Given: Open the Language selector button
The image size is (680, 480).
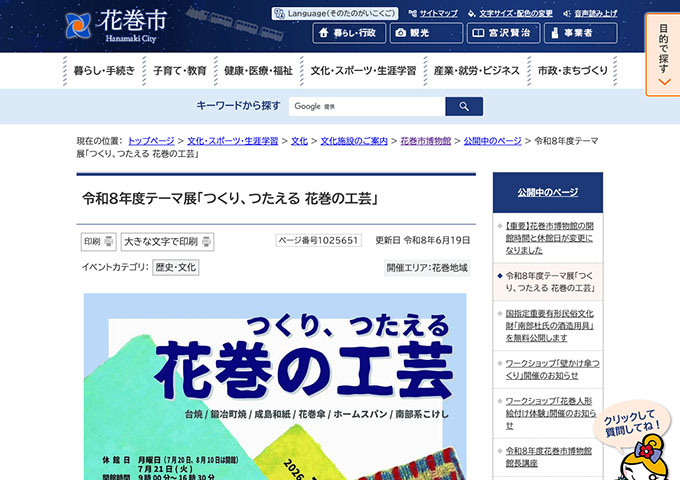Looking at the screenshot, I should (x=335, y=13).
